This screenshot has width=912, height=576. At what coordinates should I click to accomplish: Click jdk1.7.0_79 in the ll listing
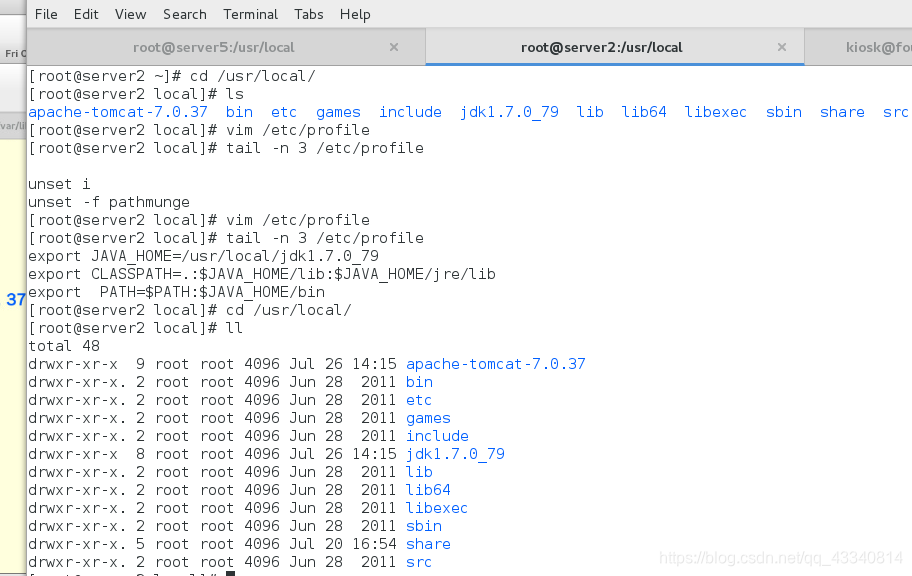click(455, 454)
